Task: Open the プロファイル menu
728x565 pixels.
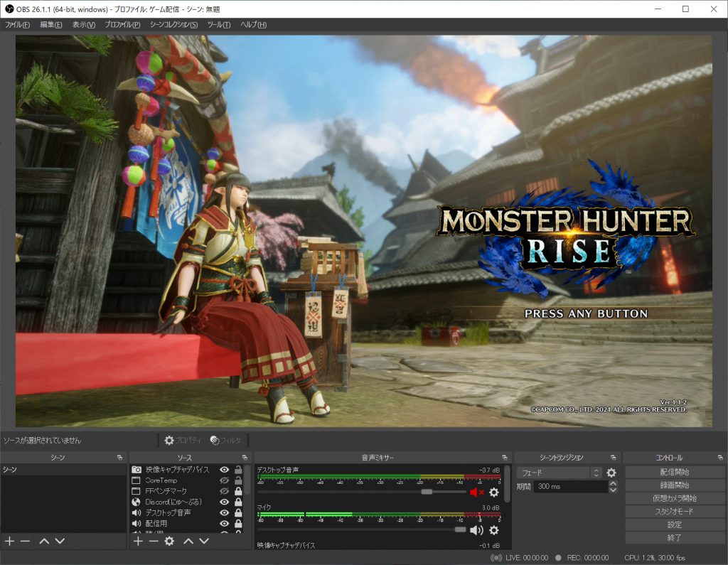Action: point(122,25)
